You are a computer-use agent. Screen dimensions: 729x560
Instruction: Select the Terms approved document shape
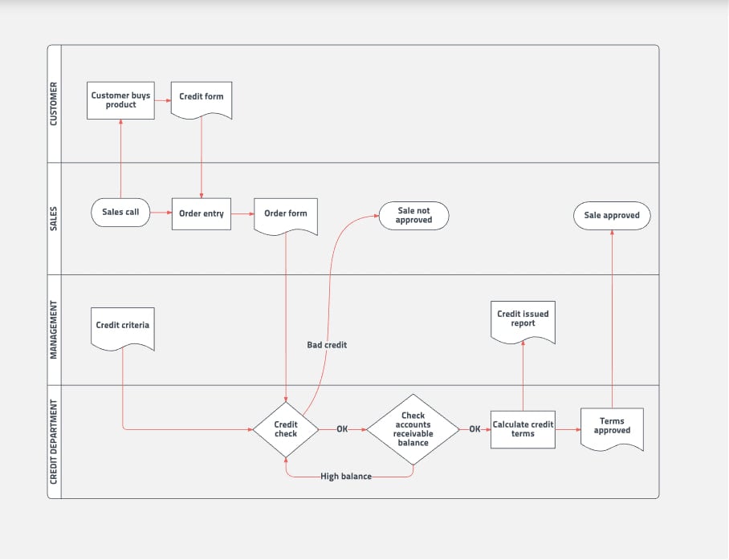click(612, 427)
